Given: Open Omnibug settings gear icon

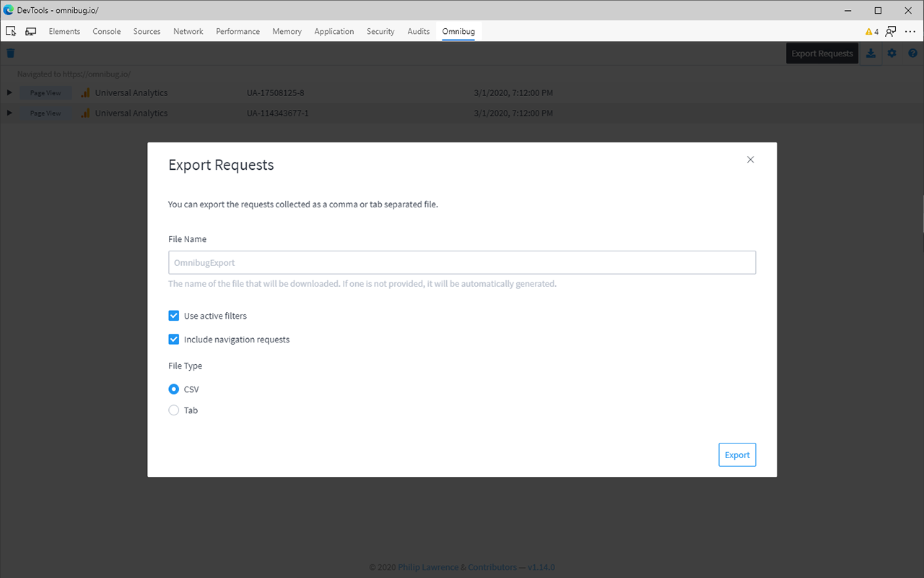Looking at the screenshot, I should 892,53.
